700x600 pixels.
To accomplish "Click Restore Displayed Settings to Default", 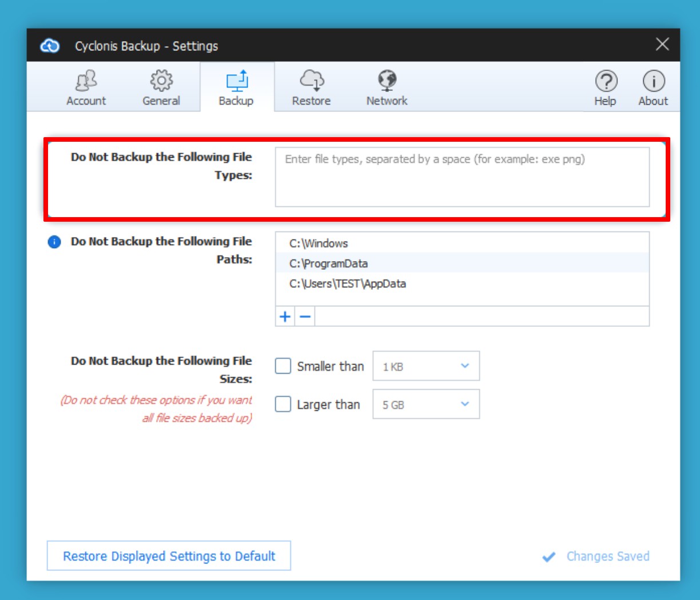I will coord(169,556).
